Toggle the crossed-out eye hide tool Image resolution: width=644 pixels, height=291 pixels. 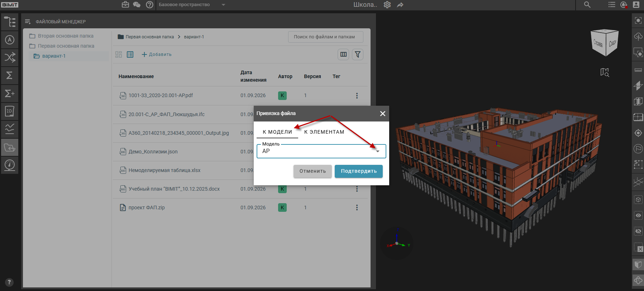[638, 231]
